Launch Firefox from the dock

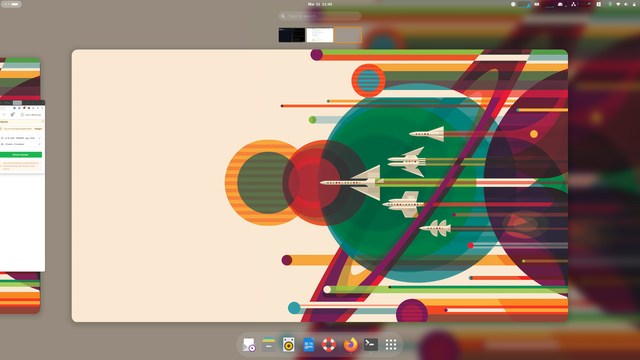tap(350, 345)
